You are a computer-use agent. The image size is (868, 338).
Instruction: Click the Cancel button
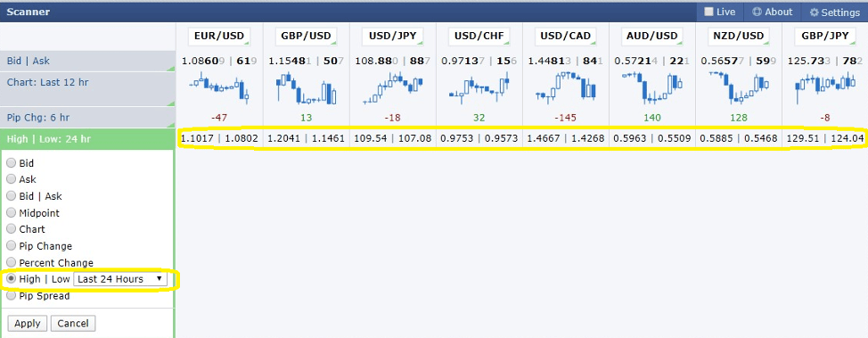(x=73, y=324)
